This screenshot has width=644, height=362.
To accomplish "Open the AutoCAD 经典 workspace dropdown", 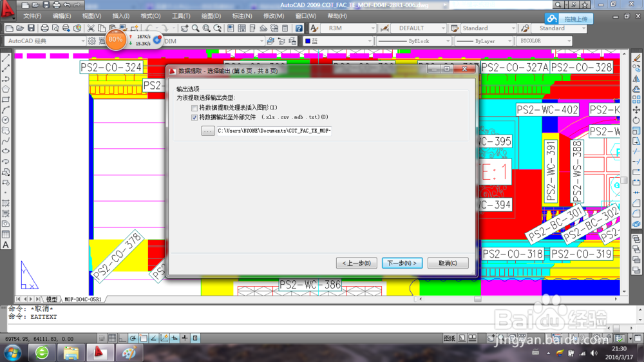I will pyautogui.click(x=45, y=41).
